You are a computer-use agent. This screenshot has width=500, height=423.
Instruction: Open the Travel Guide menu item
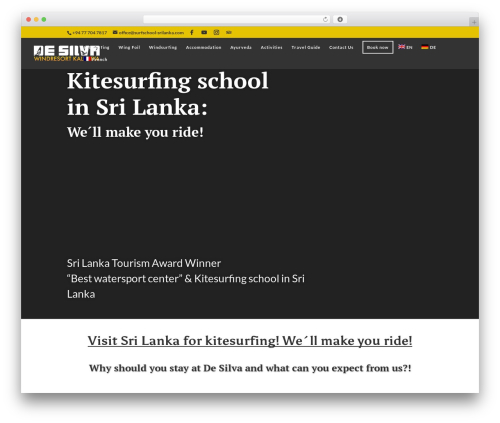[306, 47]
